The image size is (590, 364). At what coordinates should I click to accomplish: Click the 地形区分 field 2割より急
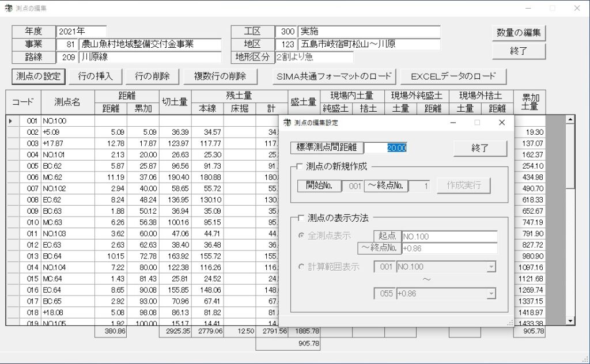pos(314,57)
